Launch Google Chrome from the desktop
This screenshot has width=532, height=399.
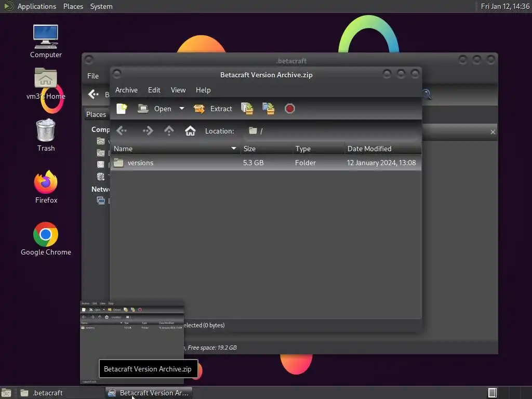46,239
